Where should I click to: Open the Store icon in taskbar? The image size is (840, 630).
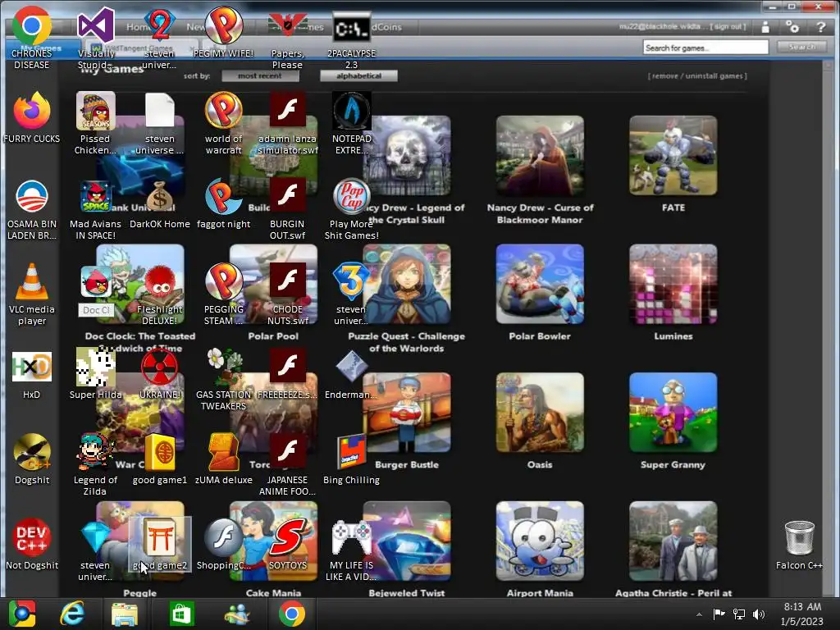click(181, 614)
